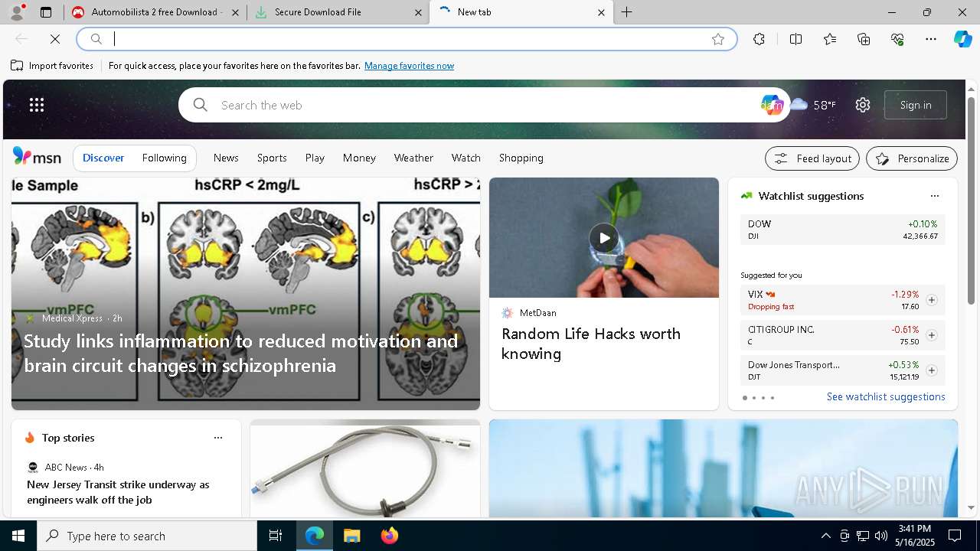Open the Copilot sidebar icon
Image resolution: width=980 pixels, height=551 pixels.
click(x=962, y=39)
